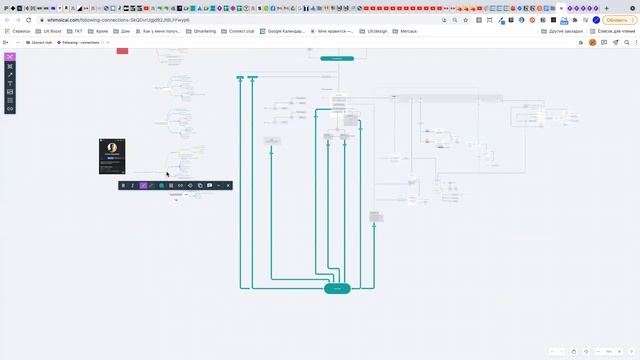Screen dimensions: 640x360
Task: Open the Following - connections breadcrumb
Action: point(78,42)
